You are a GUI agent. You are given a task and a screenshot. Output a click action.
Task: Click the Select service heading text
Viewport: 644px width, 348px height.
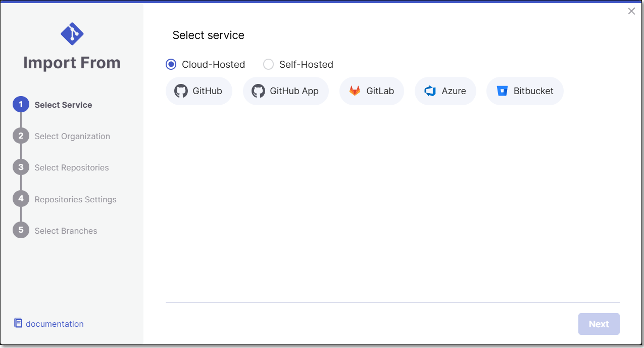click(x=208, y=35)
